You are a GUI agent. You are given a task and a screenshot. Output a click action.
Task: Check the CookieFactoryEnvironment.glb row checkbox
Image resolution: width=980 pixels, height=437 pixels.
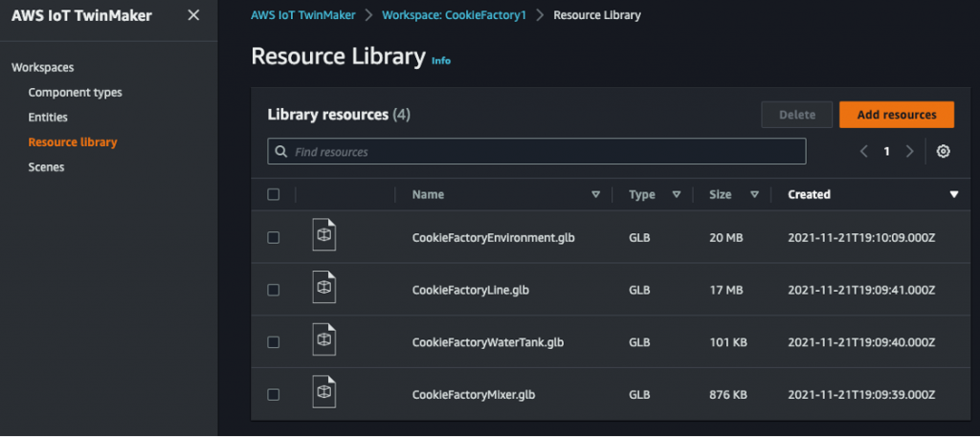pyautogui.click(x=273, y=238)
